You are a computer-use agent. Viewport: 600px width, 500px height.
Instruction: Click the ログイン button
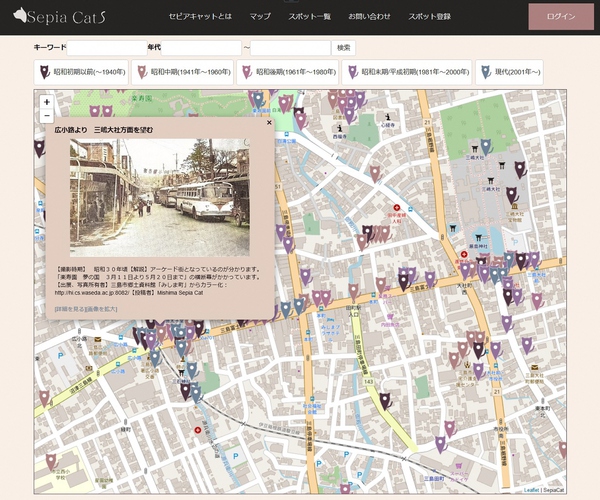[x=561, y=17]
